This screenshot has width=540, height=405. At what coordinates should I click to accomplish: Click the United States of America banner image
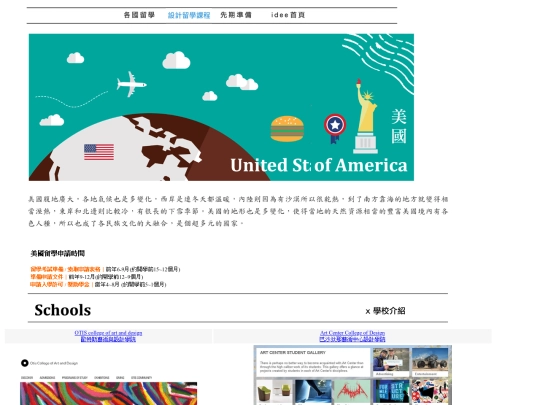[221, 107]
